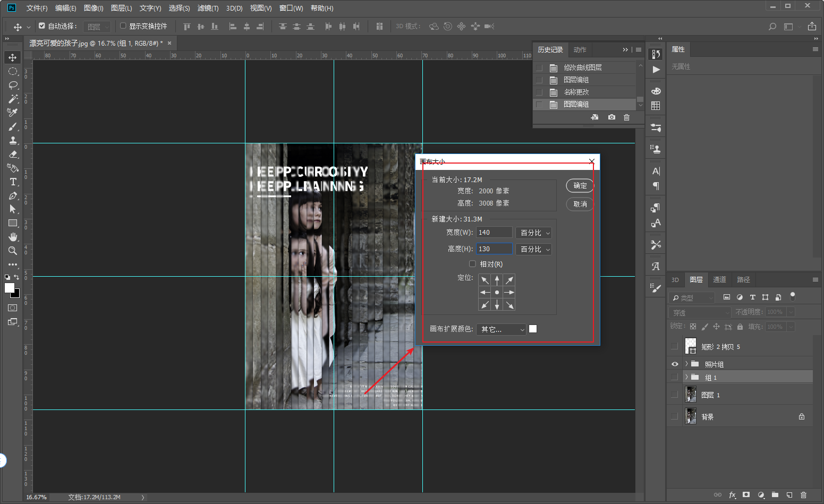
Task: Create a new layer icon
Action: [789, 494]
